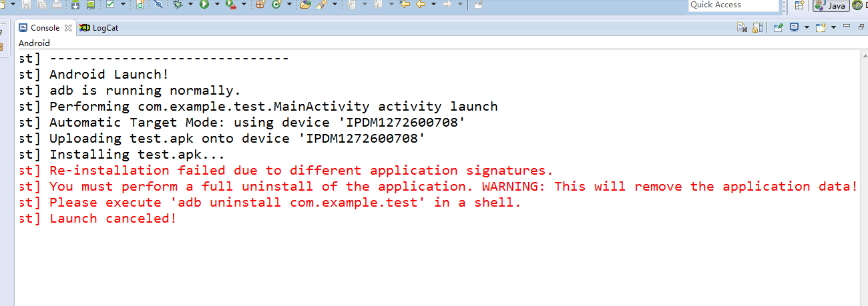Expand the Lint check dropdown arrow
The width and height of the screenshot is (868, 306).
pyautogui.click(x=123, y=4)
